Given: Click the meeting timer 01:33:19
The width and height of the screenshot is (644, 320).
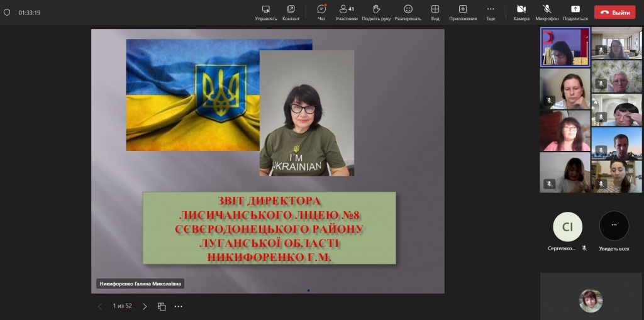Looking at the screenshot, I should pyautogui.click(x=30, y=13).
